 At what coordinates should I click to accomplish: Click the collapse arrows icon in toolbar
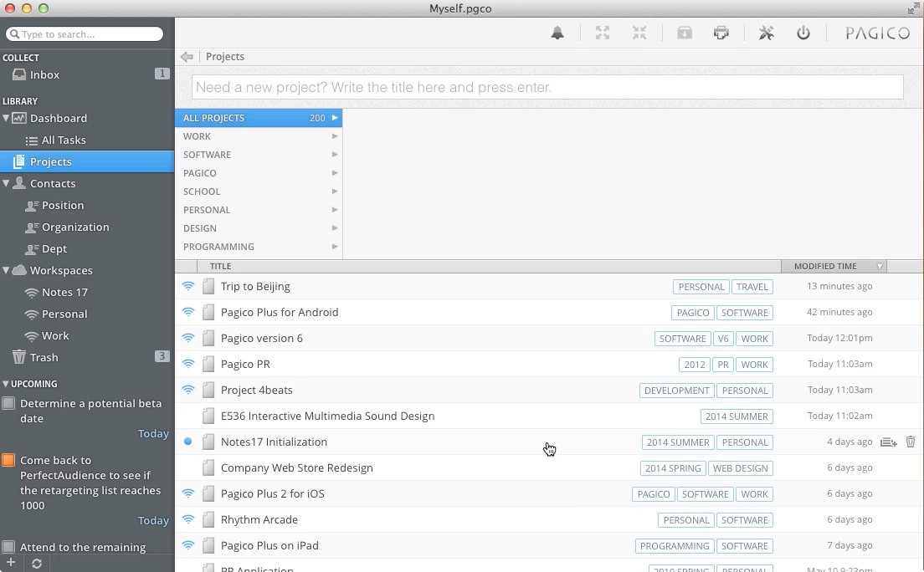[x=639, y=33]
